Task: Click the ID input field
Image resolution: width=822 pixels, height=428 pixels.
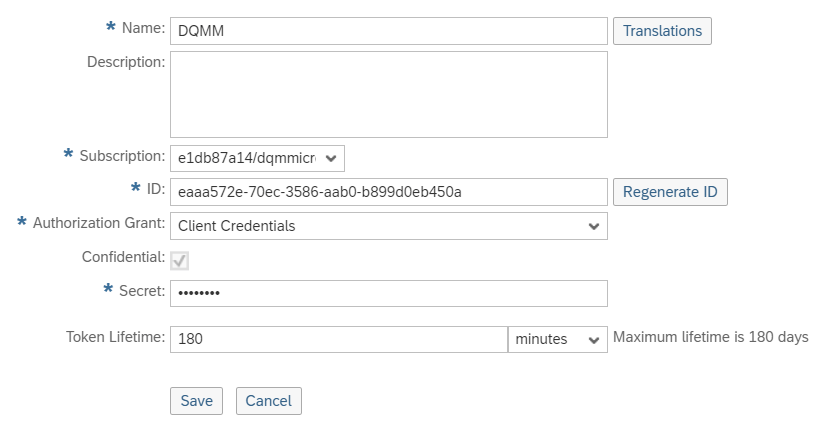Action: tap(389, 192)
